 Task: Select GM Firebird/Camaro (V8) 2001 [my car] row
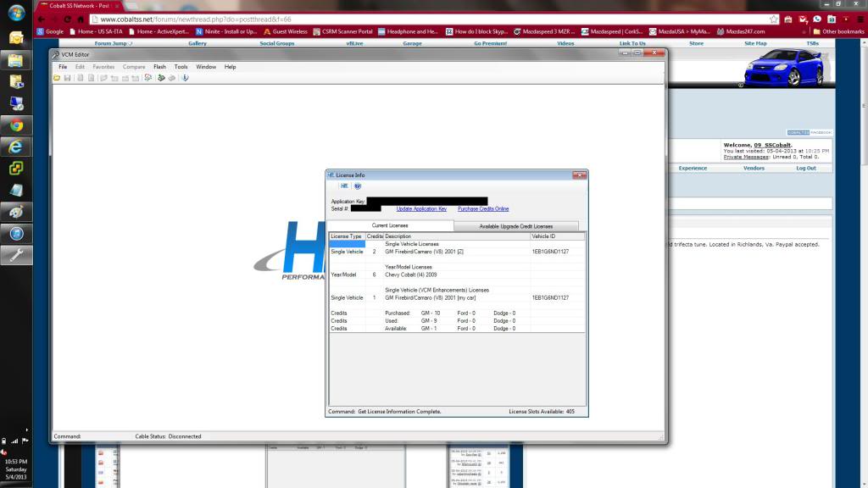pyautogui.click(x=457, y=297)
